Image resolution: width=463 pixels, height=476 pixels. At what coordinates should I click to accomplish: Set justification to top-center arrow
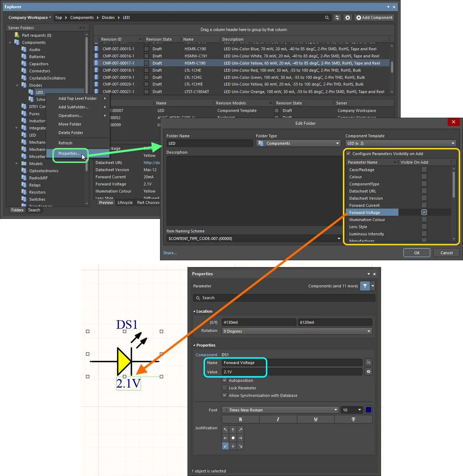[x=233, y=430]
